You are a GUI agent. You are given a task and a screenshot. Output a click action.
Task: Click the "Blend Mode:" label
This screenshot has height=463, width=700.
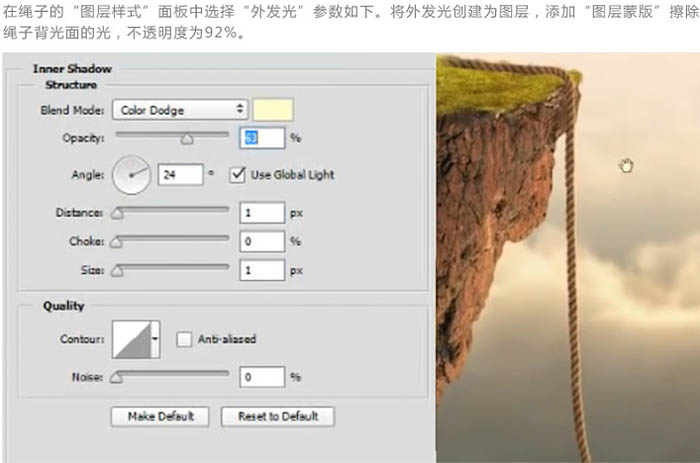[x=72, y=110]
